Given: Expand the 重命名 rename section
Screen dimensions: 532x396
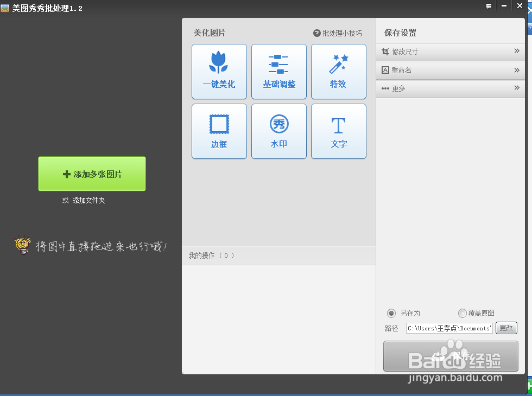Looking at the screenshot, I should [450, 70].
